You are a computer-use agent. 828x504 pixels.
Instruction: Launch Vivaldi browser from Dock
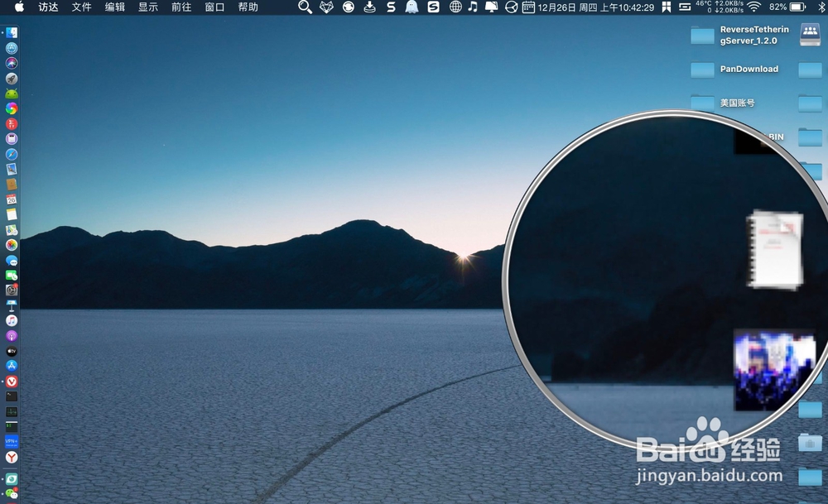point(11,382)
